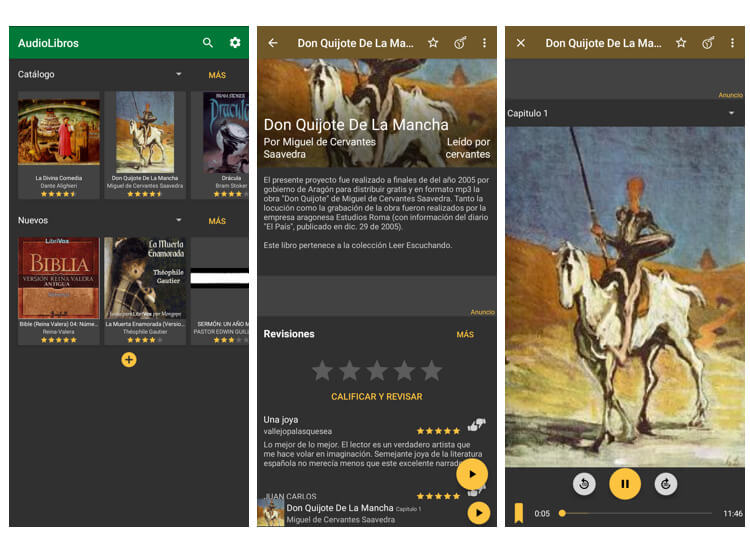Expand the Catálogo dropdown arrow
The image size is (750, 535).
tap(178, 74)
